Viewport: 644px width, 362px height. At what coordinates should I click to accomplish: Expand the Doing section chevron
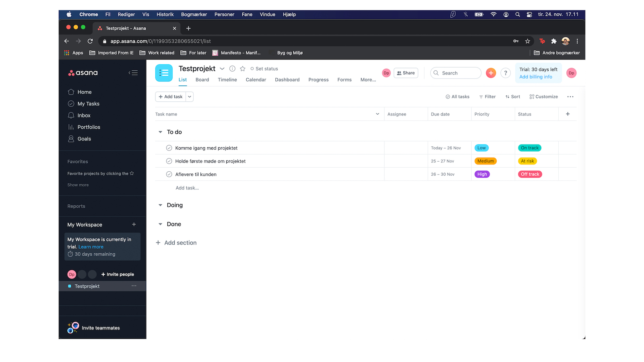pyautogui.click(x=160, y=205)
